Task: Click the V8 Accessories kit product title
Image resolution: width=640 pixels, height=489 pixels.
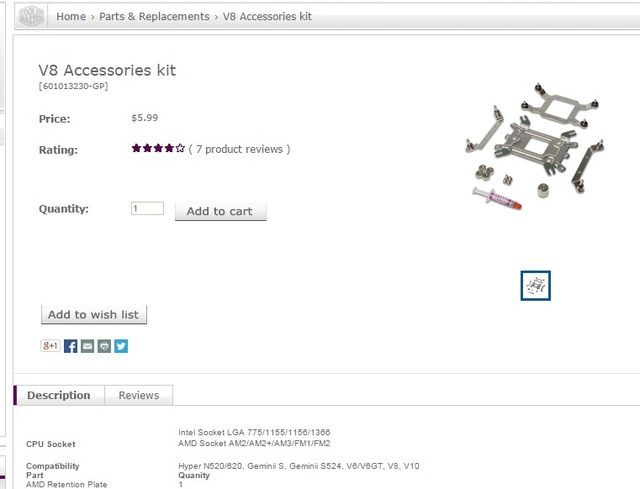Action: [x=107, y=70]
